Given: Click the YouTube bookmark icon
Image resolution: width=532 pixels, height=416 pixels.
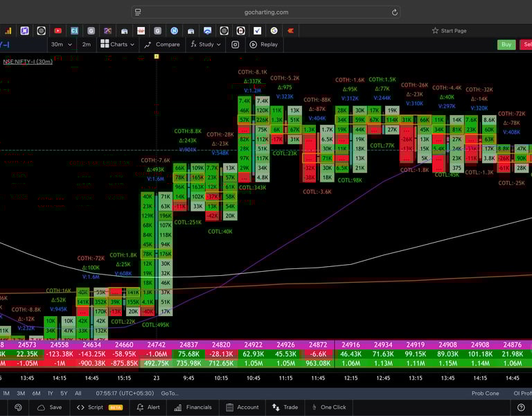Looking at the screenshot, I should coord(57,31).
